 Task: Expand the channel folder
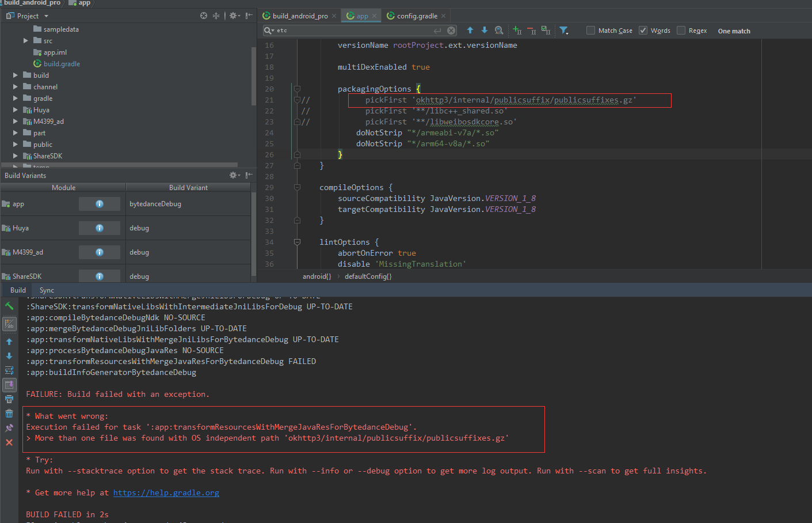click(15, 87)
